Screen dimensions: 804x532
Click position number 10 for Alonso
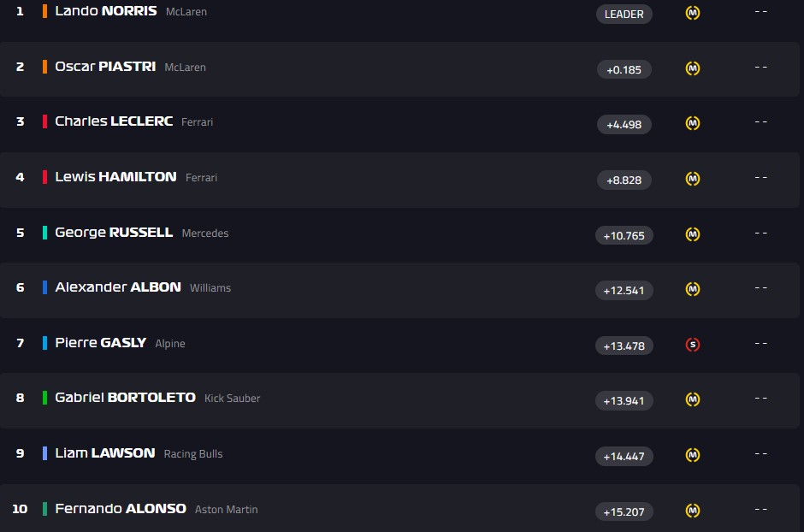click(x=20, y=509)
